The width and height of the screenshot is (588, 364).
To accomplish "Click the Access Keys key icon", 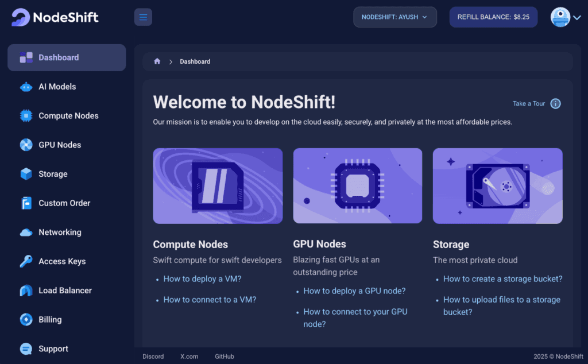I will click(26, 261).
